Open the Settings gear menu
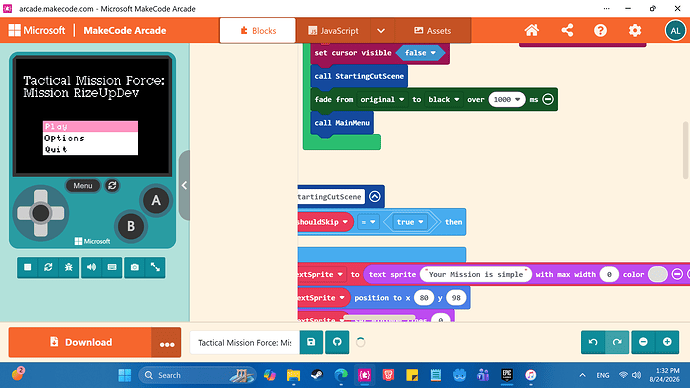This screenshot has width=690, height=388. coord(635,30)
